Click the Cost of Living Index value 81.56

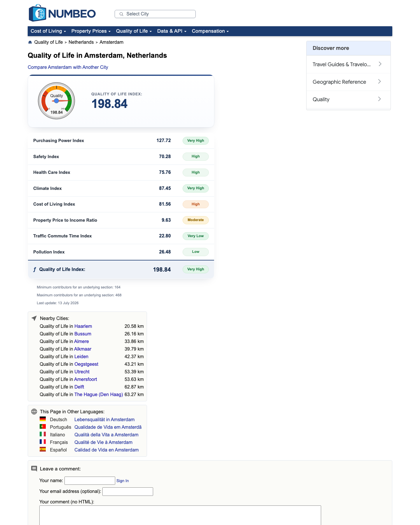tap(165, 204)
